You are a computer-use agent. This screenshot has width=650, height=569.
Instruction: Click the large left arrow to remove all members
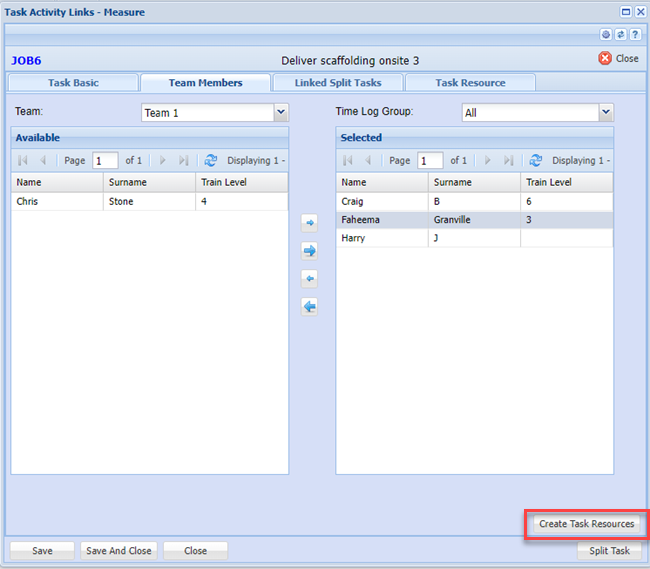pyautogui.click(x=310, y=307)
